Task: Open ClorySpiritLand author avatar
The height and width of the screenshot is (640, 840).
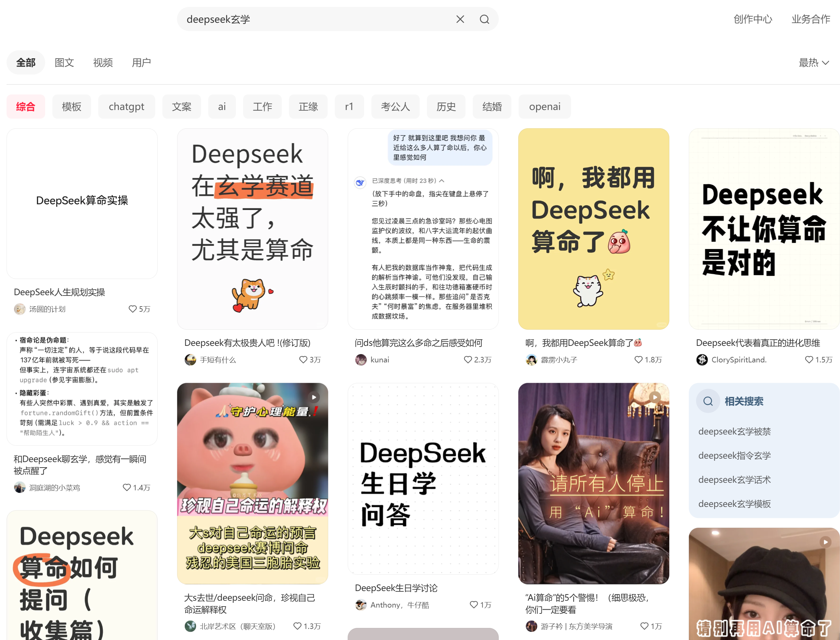Action: point(702,360)
